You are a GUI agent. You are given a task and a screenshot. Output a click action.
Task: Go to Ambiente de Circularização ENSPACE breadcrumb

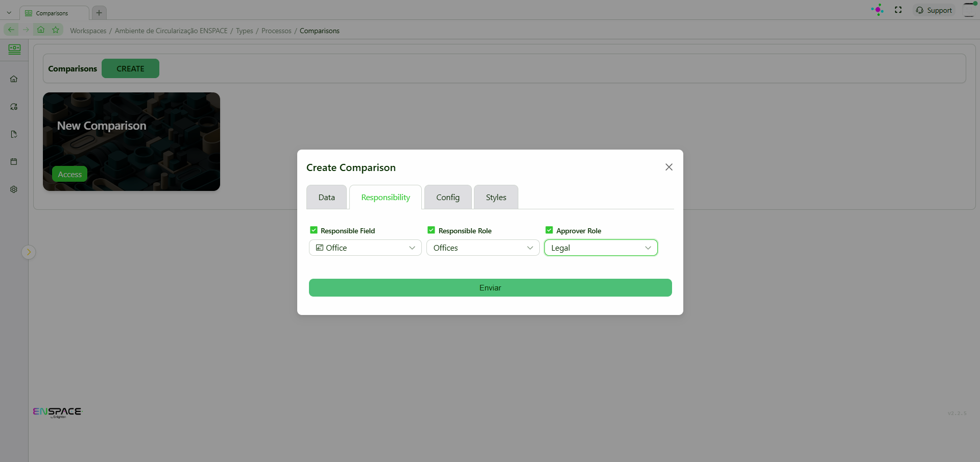tap(171, 31)
